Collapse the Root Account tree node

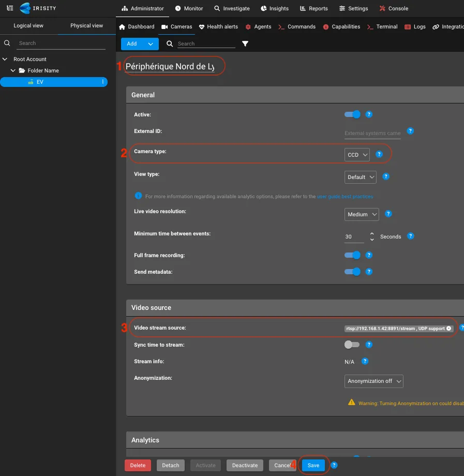[x=5, y=59]
